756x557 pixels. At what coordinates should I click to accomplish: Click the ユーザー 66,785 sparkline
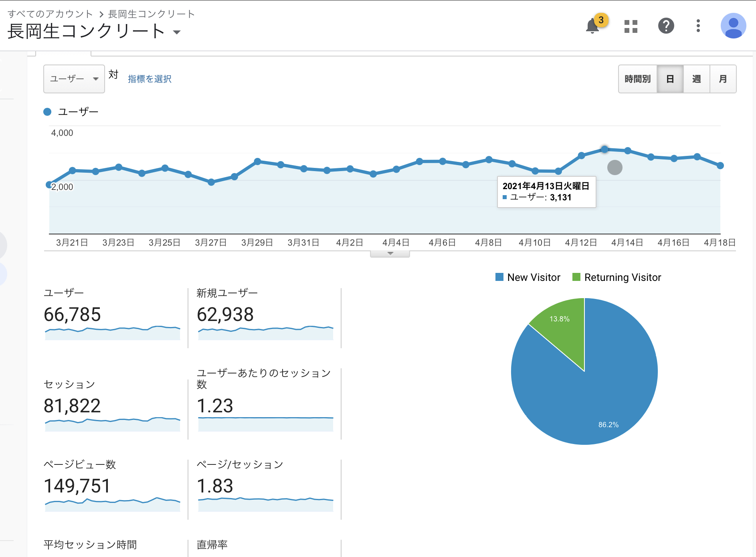[113, 333]
